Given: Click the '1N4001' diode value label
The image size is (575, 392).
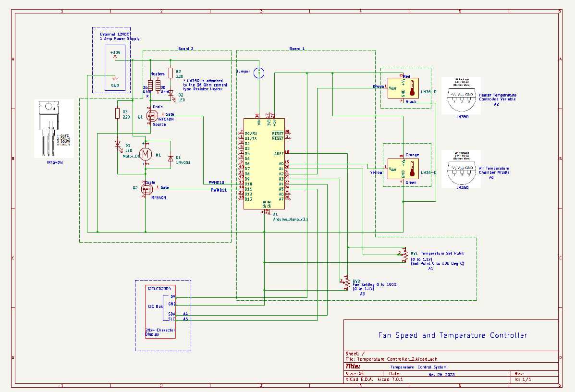Looking at the screenshot, I should [183, 162].
